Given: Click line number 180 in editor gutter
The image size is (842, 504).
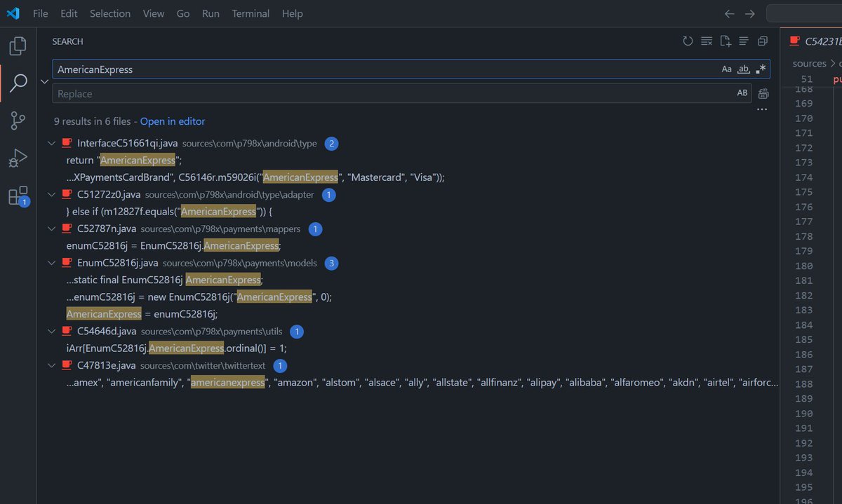Looking at the screenshot, I should tap(803, 266).
